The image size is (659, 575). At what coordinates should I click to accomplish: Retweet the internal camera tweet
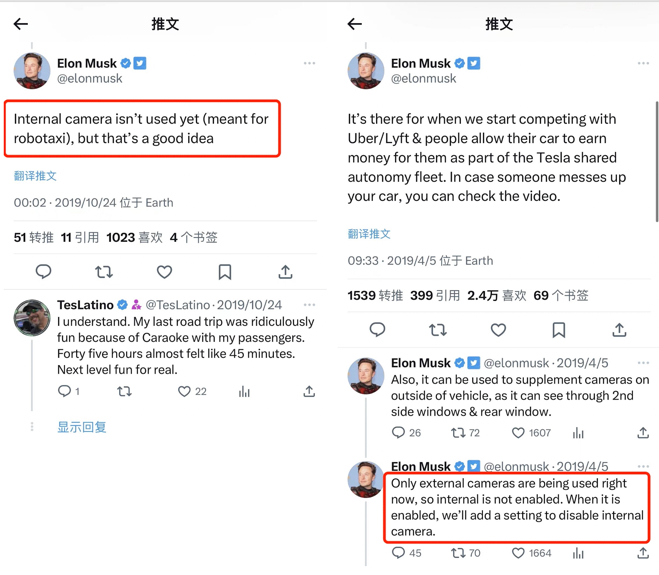click(104, 272)
